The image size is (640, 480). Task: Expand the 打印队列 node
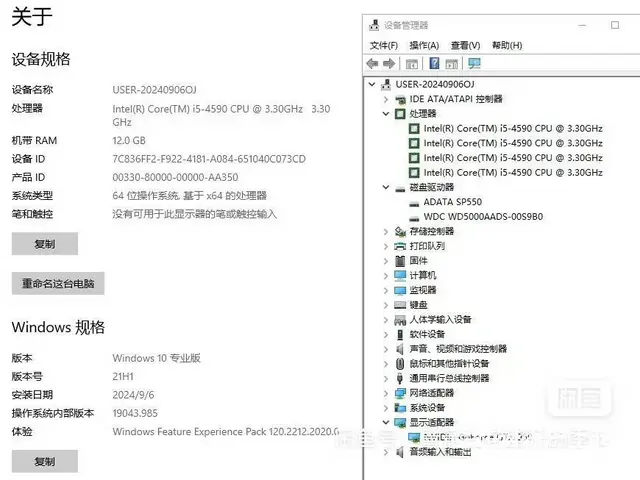click(386, 246)
